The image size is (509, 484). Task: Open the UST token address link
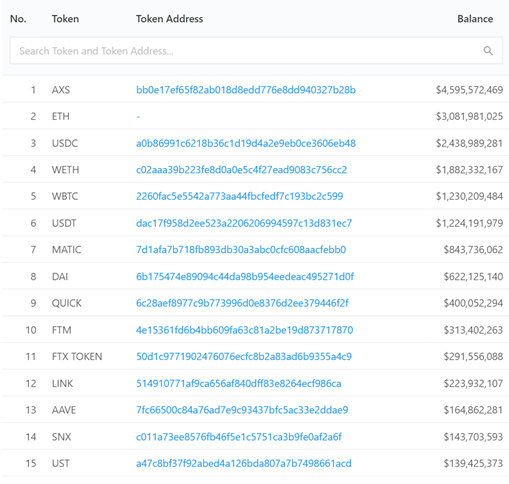244,464
